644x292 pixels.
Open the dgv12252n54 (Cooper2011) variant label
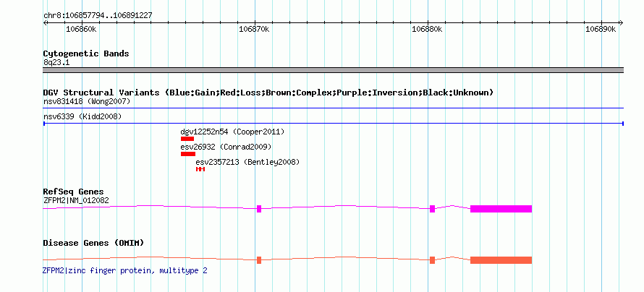pos(232,132)
